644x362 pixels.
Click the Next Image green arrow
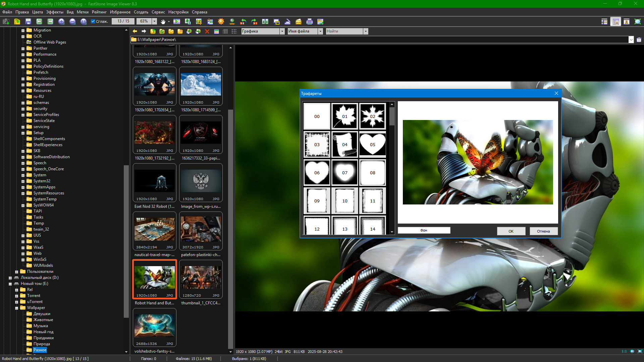coord(50,21)
